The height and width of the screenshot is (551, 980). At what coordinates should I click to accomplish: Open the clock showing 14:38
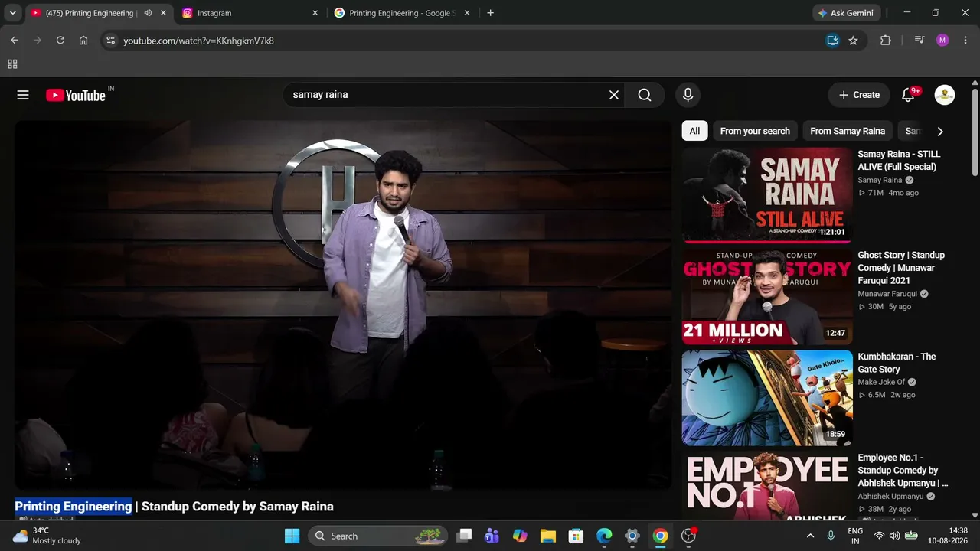pyautogui.click(x=947, y=536)
